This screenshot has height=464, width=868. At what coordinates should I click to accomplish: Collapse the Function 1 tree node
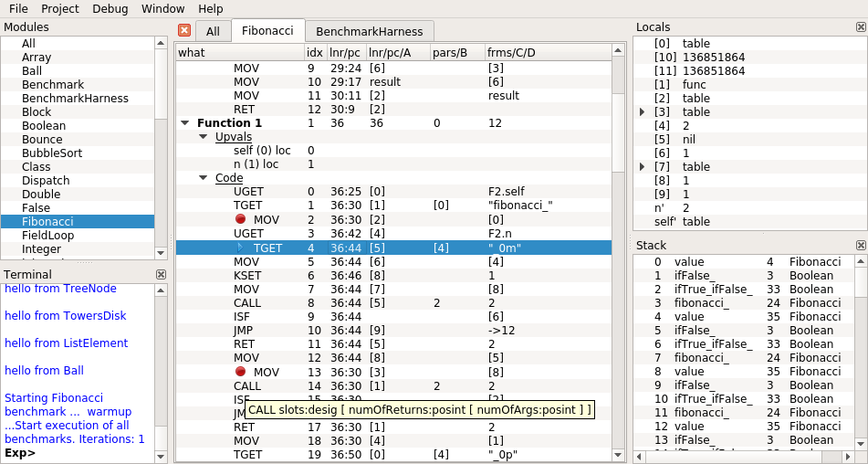pyautogui.click(x=185, y=123)
